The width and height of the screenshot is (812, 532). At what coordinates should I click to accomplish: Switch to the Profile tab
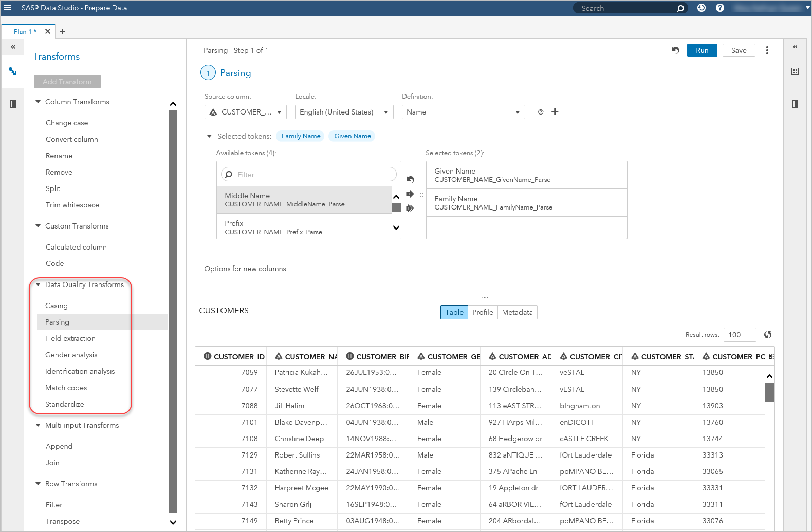pyautogui.click(x=482, y=312)
